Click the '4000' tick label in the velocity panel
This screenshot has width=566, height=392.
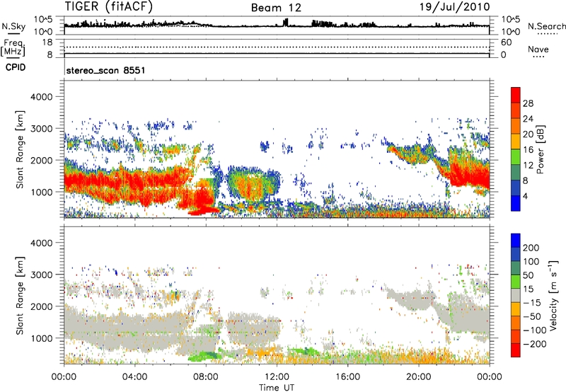(x=41, y=243)
